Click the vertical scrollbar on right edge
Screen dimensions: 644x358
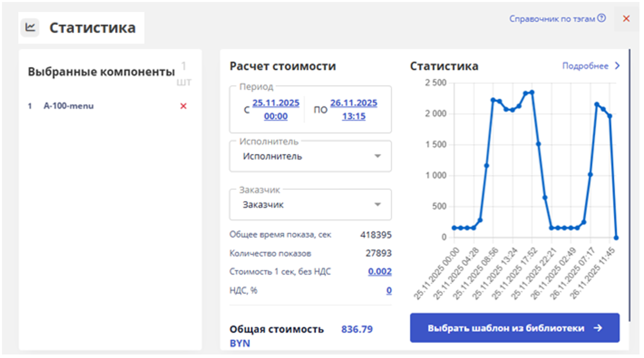(629, 176)
